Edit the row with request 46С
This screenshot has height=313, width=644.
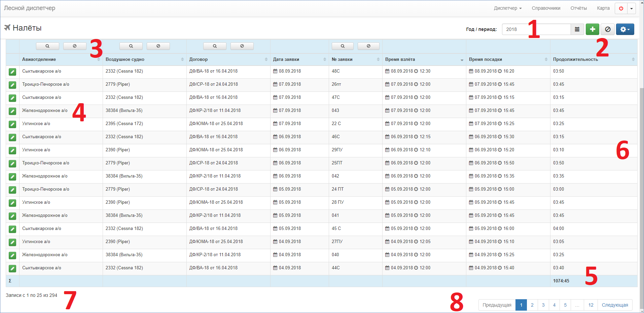12,137
